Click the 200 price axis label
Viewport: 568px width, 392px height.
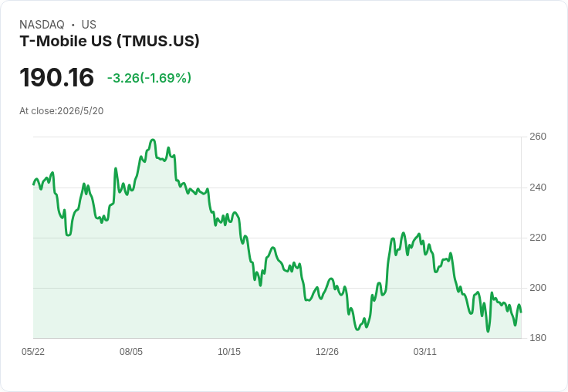pyautogui.click(x=538, y=288)
